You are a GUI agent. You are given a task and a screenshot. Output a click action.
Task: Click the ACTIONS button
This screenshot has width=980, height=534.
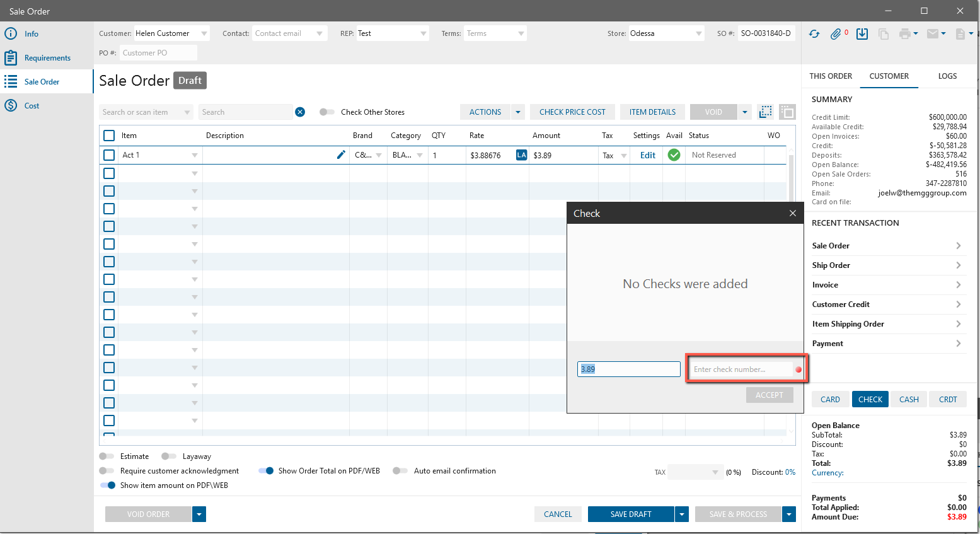[x=485, y=112]
